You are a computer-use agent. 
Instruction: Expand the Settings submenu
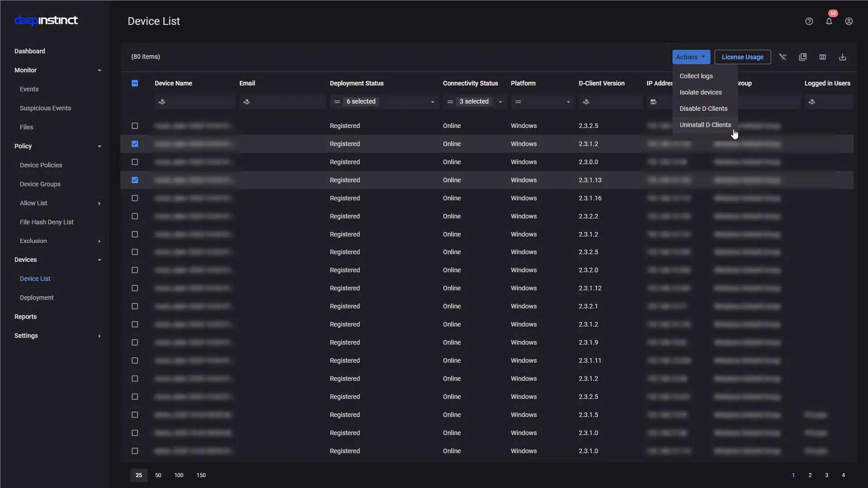(99, 336)
